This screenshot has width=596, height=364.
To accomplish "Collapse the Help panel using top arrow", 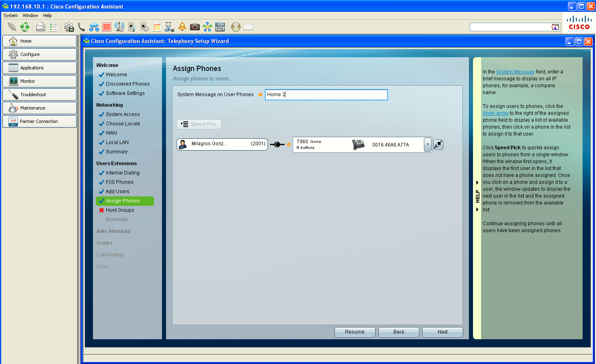I will [477, 183].
